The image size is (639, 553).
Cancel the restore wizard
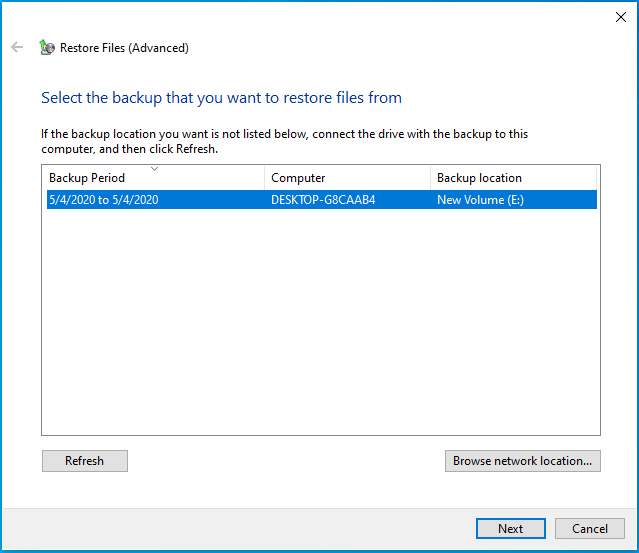coord(590,529)
